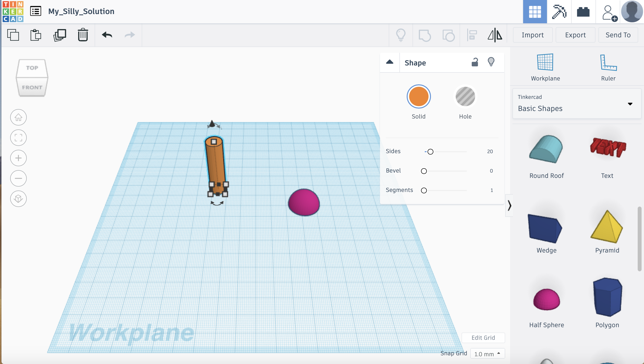Click the Edit Grid button
Image resolution: width=644 pixels, height=364 pixels.
point(483,337)
